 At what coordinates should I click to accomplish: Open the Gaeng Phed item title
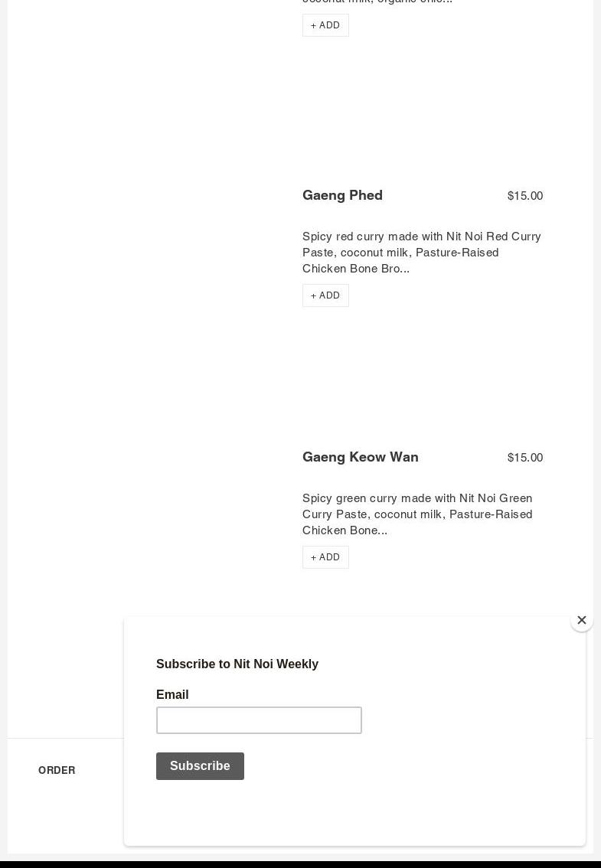coord(342,195)
